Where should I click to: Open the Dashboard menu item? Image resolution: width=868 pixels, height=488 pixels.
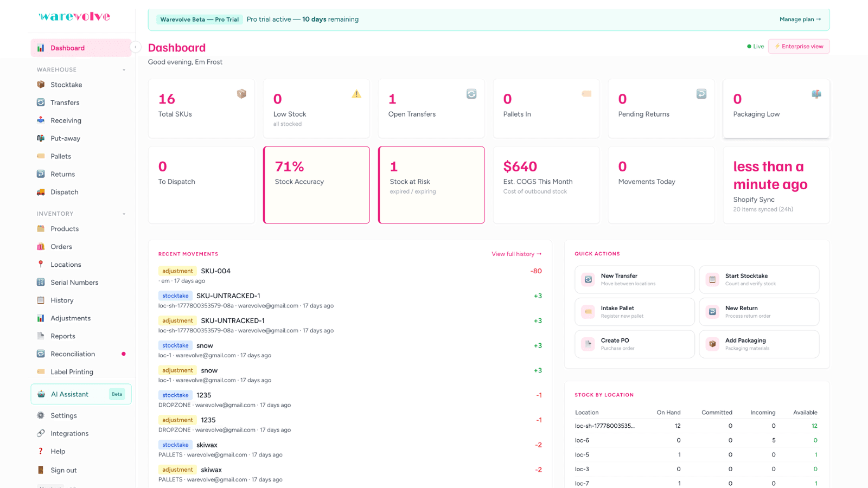[x=81, y=48]
